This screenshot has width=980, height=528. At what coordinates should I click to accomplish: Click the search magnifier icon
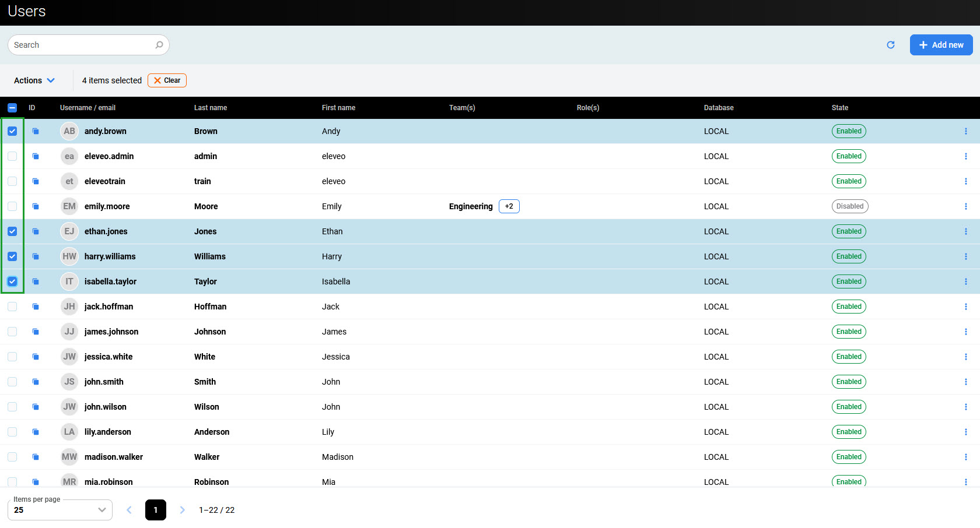[x=159, y=45]
